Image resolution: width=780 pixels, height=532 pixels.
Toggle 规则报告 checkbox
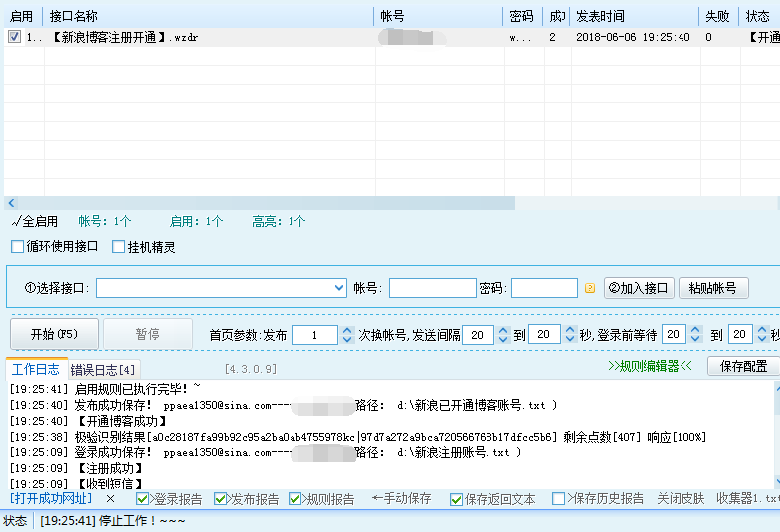[x=294, y=499]
